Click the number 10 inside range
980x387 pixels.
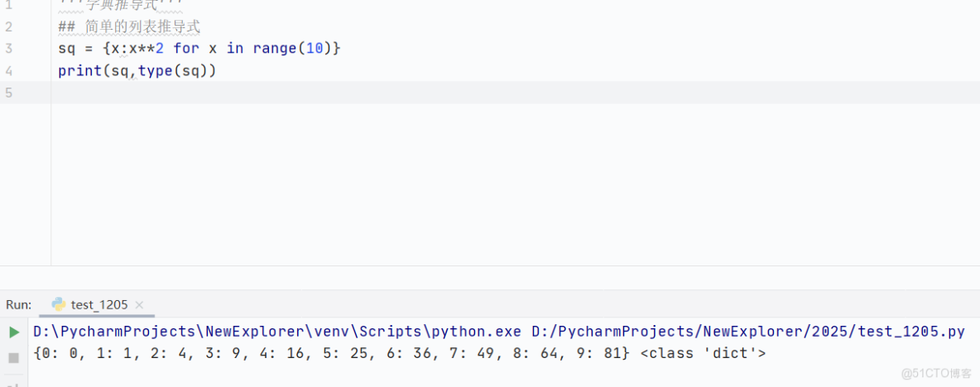click(315, 49)
